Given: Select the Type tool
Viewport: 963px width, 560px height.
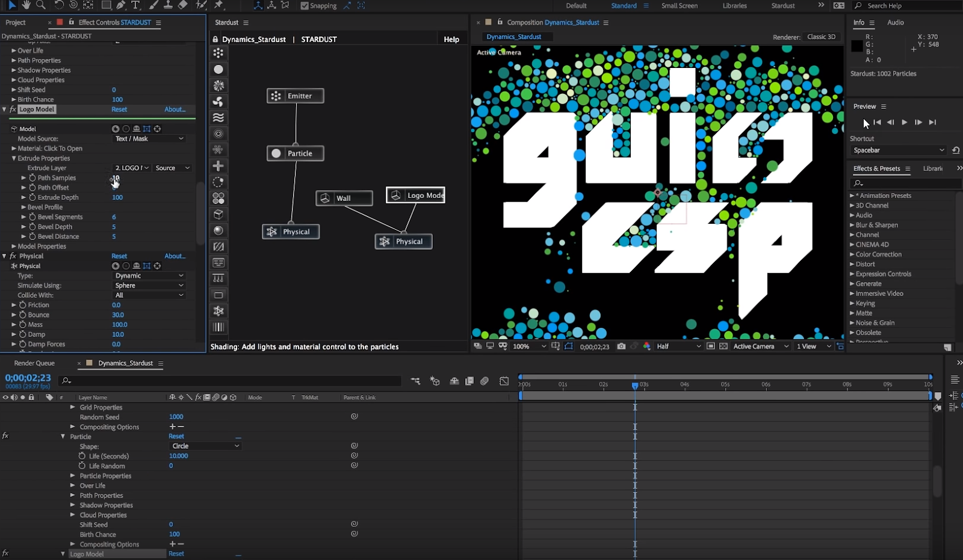Looking at the screenshot, I should (x=135, y=5).
